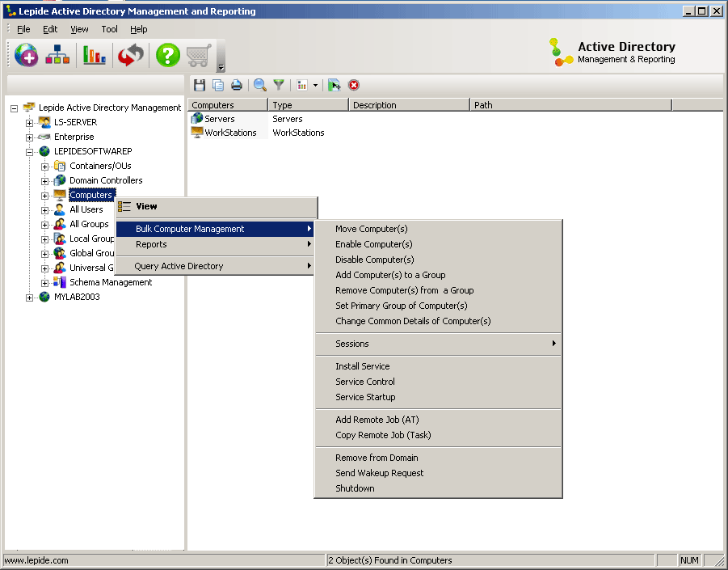Choose Move Computer(s)
The image size is (728, 570).
click(x=438, y=229)
